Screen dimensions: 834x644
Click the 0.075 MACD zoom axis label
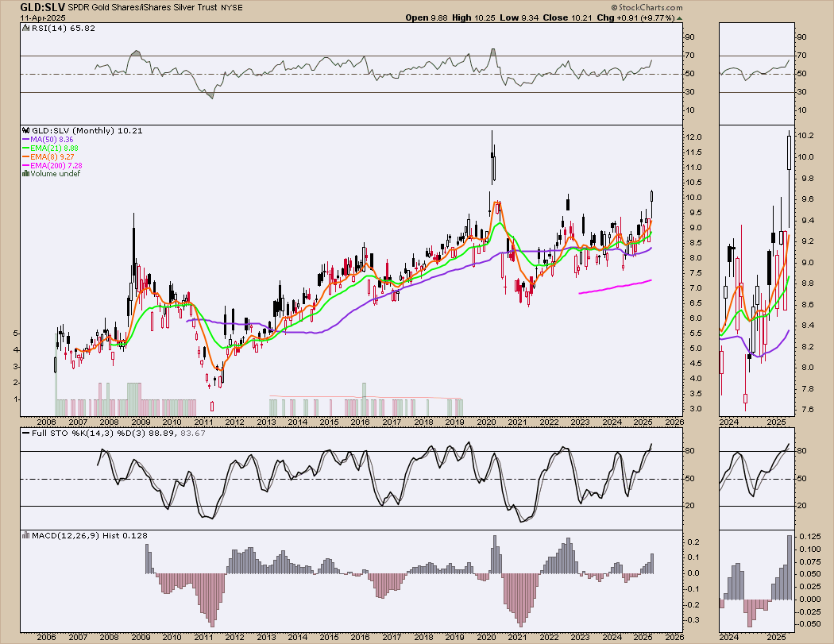(x=809, y=561)
